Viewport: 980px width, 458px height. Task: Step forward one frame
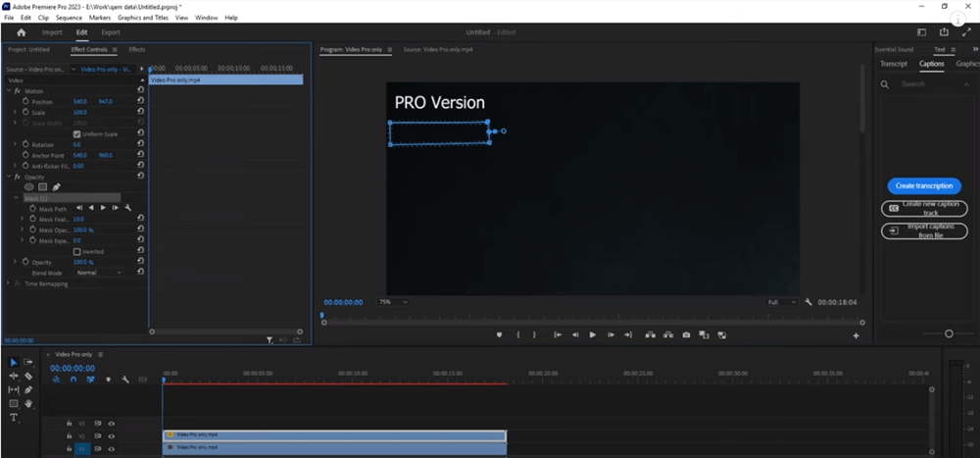(x=611, y=335)
